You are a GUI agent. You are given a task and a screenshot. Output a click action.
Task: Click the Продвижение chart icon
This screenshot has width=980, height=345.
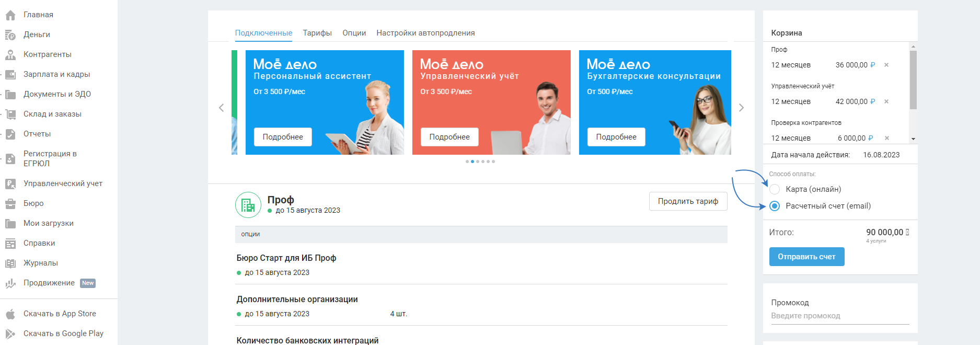10,283
